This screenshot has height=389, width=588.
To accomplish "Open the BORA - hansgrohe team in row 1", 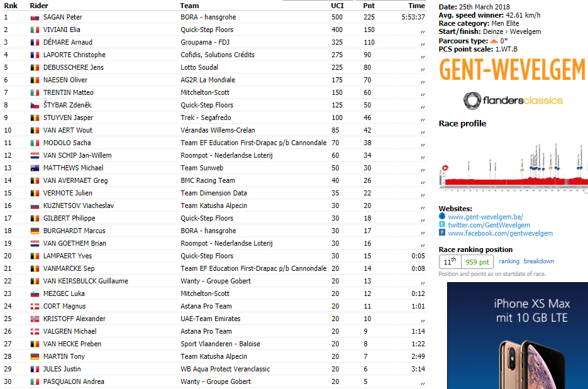I will pyautogui.click(x=208, y=17).
